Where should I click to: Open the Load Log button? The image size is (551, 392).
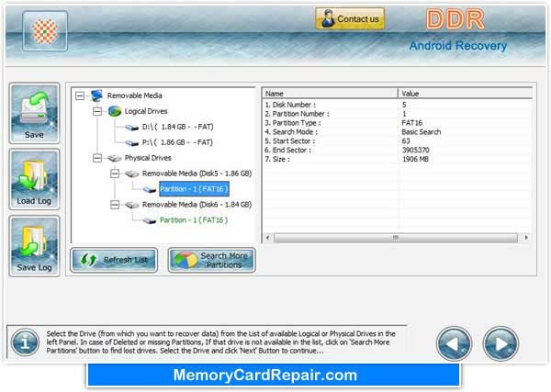click(34, 180)
